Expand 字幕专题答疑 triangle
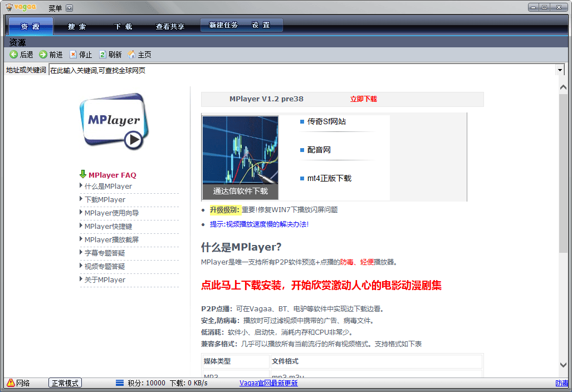Screen dimensions: 572x392 (x=81, y=252)
